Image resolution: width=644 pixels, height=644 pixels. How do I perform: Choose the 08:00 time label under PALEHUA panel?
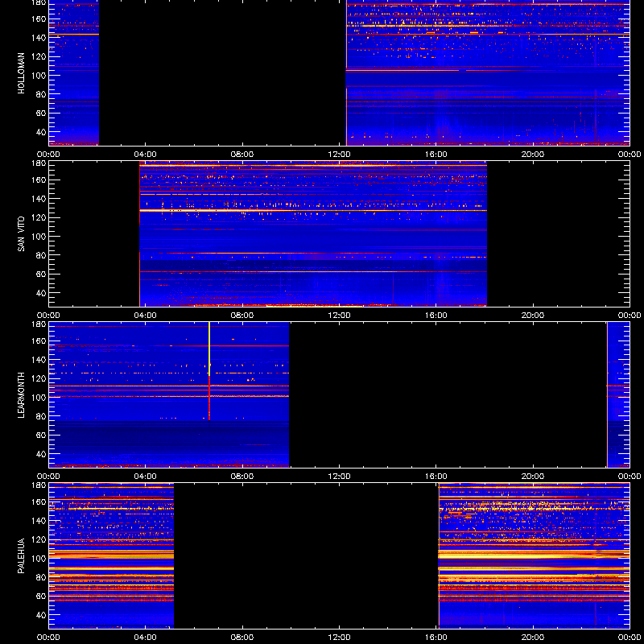242,638
